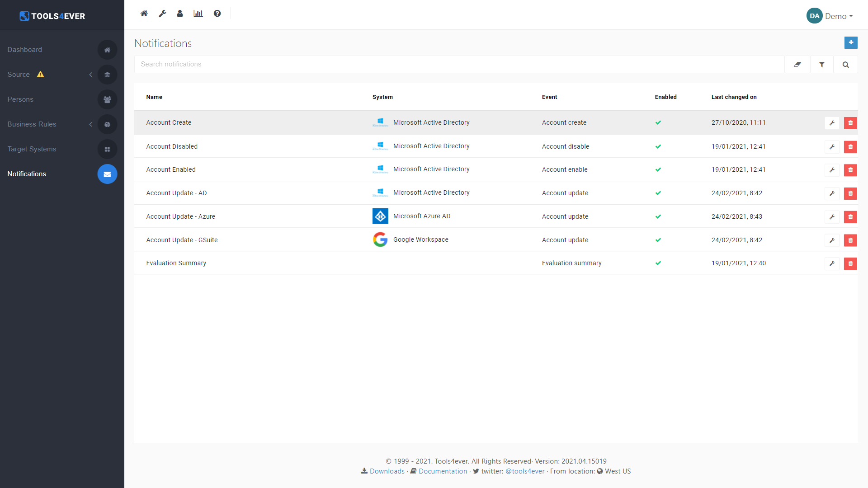Click the home icon in top toolbar
This screenshot has width=868, height=488.
coord(144,14)
